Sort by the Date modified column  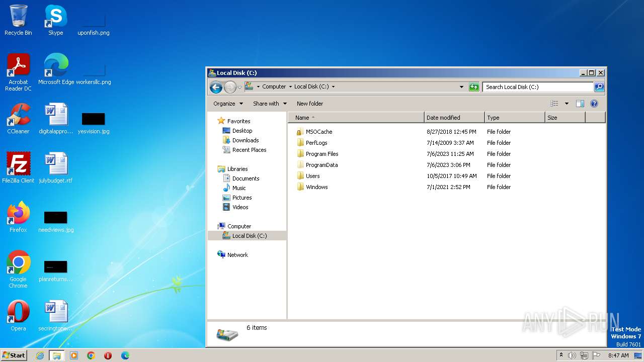pos(454,118)
